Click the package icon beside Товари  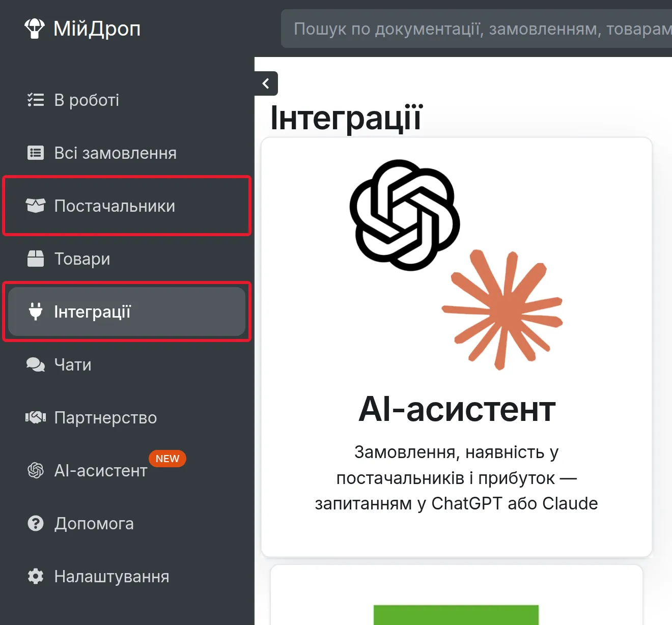pyautogui.click(x=36, y=259)
